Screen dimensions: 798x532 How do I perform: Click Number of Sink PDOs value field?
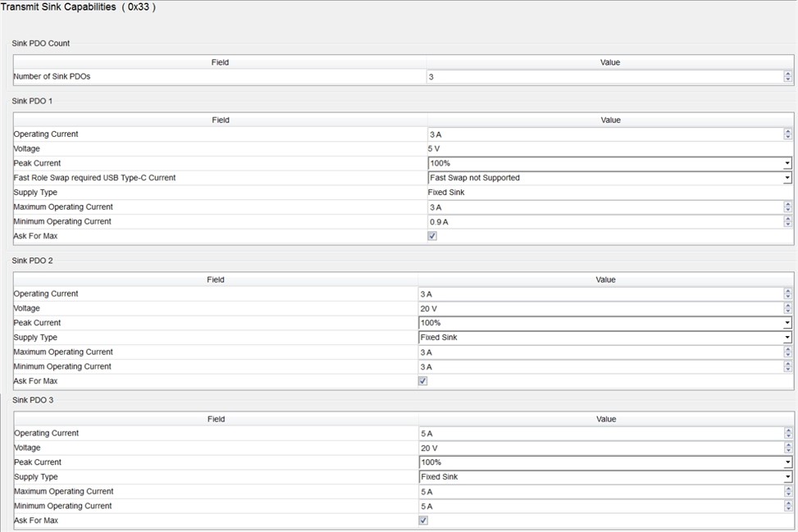[604, 76]
